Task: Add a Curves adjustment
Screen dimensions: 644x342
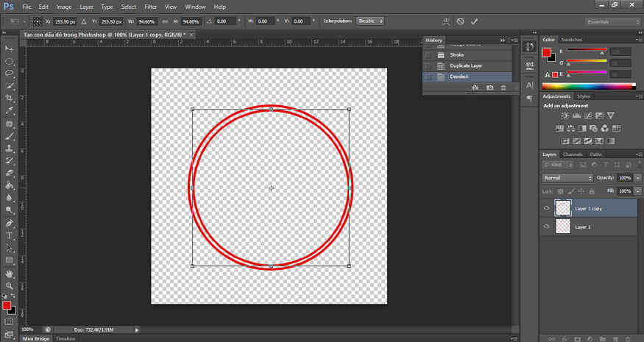Action: click(588, 115)
